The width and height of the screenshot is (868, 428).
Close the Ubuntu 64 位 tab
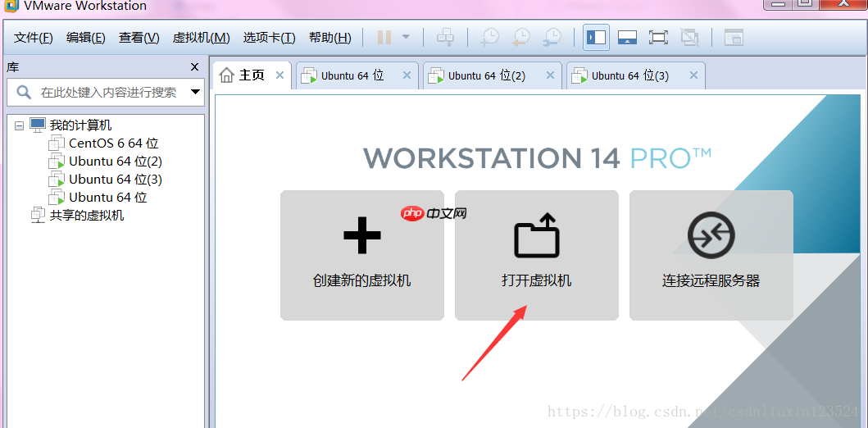click(407, 75)
